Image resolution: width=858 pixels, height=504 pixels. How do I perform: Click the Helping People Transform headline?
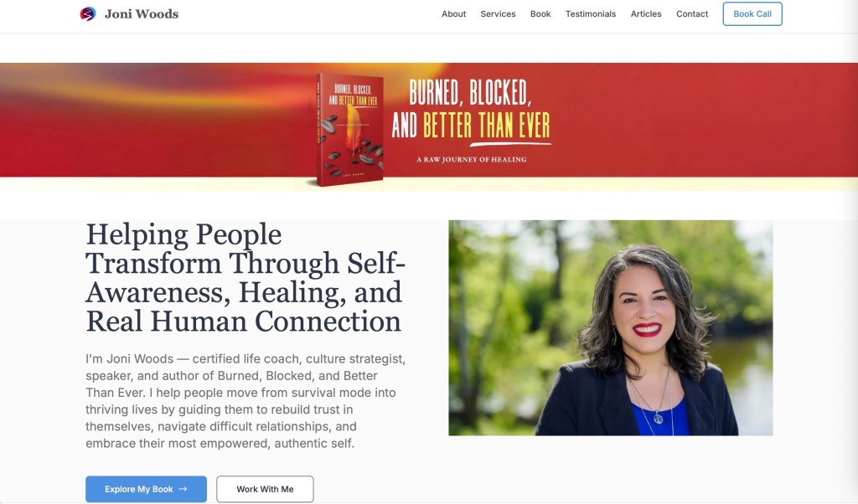246,278
